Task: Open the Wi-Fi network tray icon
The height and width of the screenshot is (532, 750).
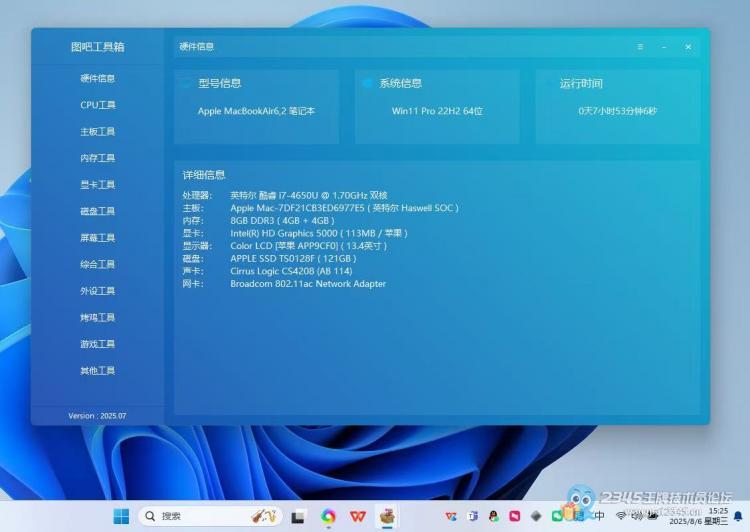Action: pyautogui.click(x=621, y=516)
